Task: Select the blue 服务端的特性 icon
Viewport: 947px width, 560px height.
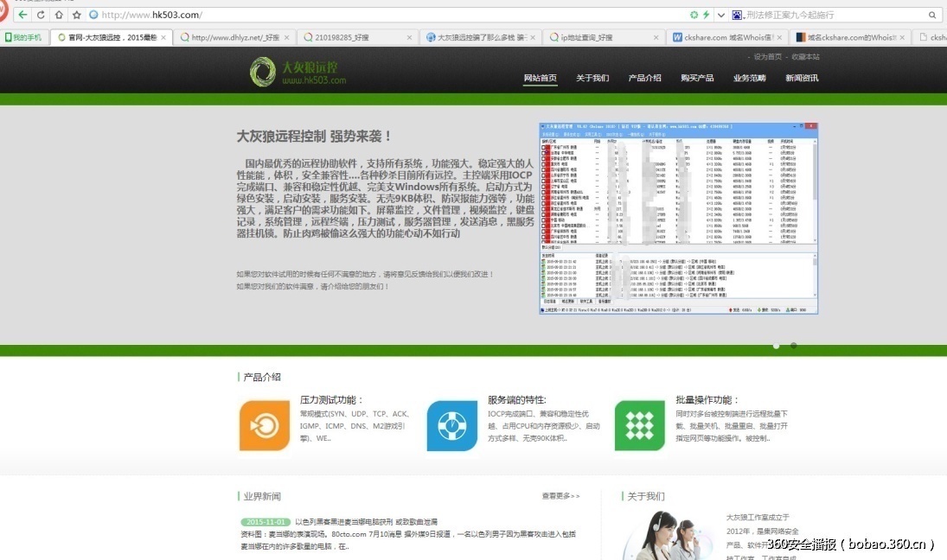Action: [452, 423]
